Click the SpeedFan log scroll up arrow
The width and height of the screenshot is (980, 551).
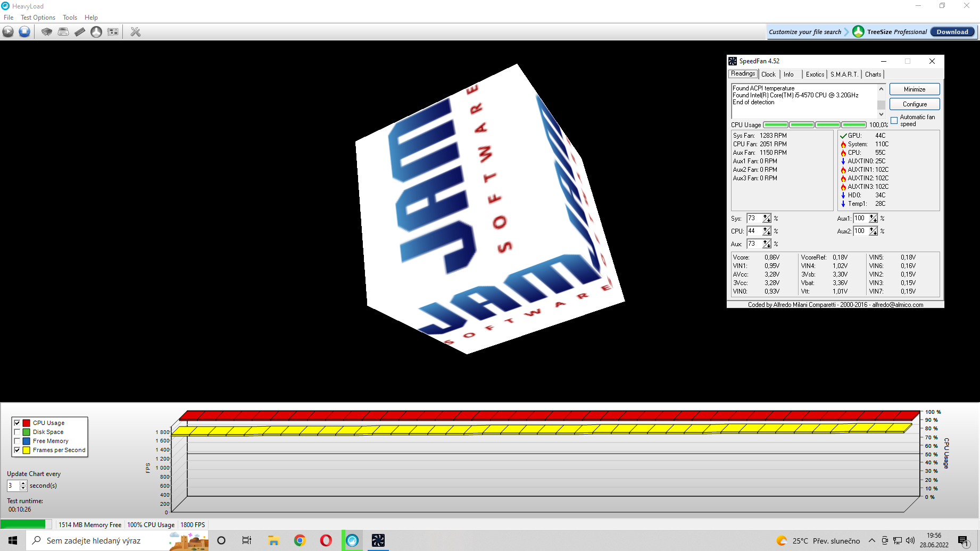pos(881,89)
